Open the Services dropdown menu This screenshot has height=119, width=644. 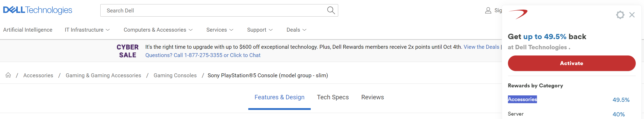[220, 30]
